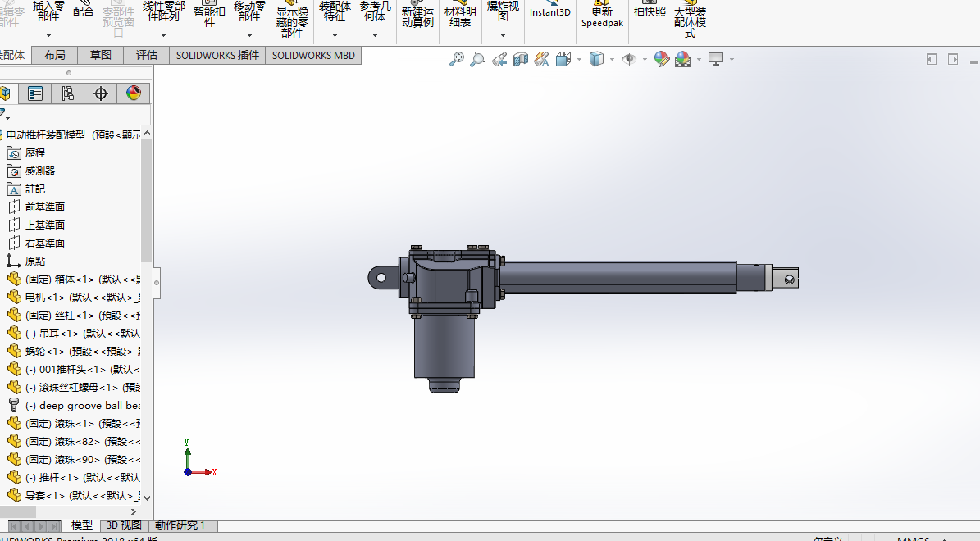Expand the 插入零部件 dropdown arrow
This screenshot has width=980, height=541.
48,35
